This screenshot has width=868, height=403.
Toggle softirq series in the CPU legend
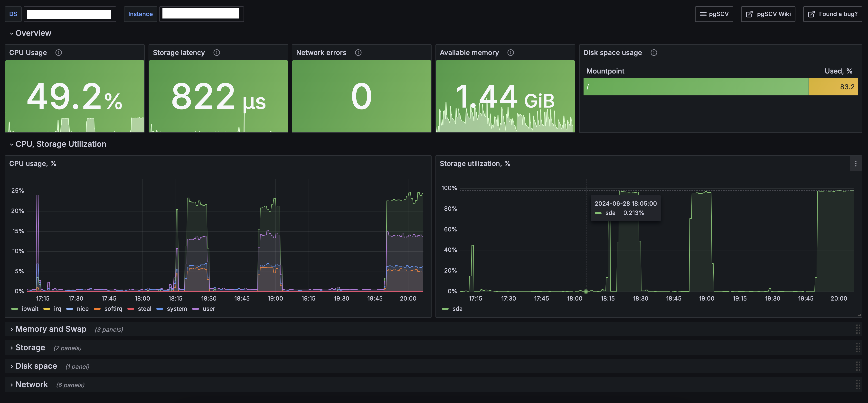point(113,309)
